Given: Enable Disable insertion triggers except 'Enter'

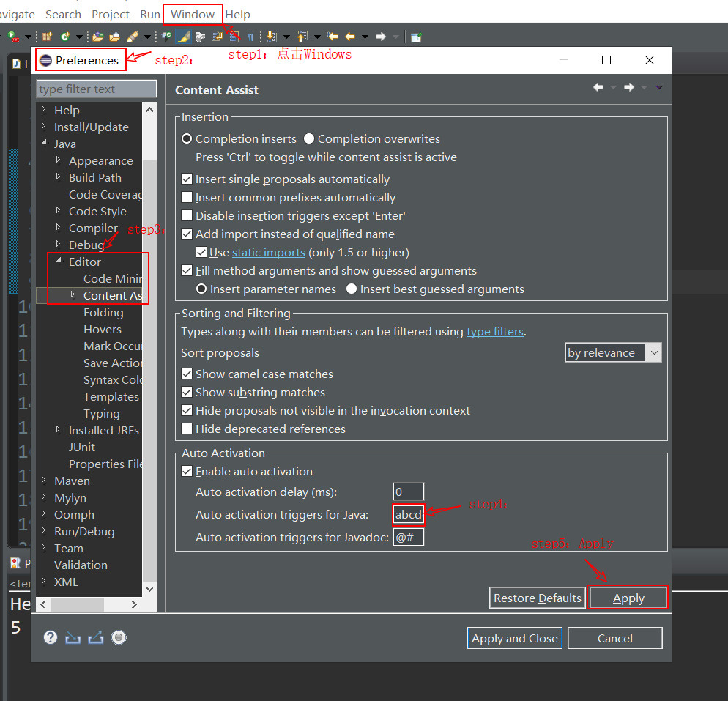Looking at the screenshot, I should (187, 215).
